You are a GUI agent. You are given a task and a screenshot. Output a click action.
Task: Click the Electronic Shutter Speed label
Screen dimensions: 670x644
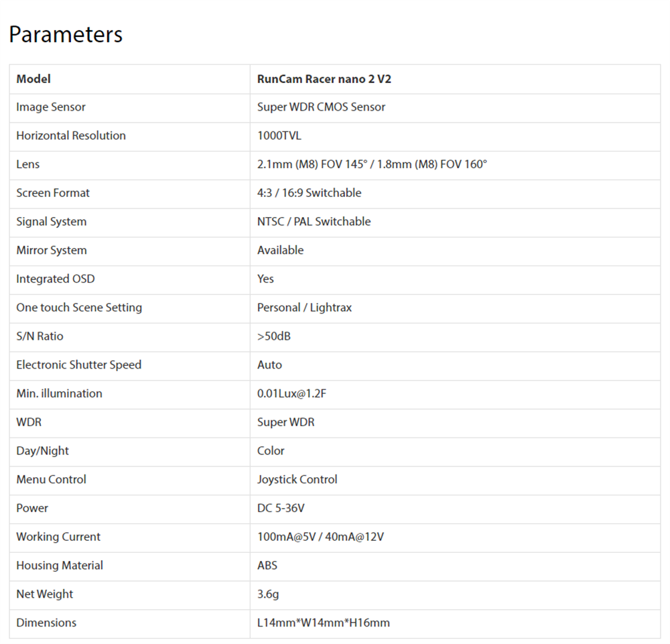[79, 365]
